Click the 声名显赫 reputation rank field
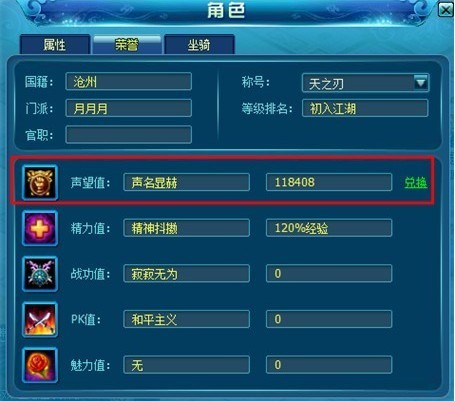 click(x=186, y=182)
